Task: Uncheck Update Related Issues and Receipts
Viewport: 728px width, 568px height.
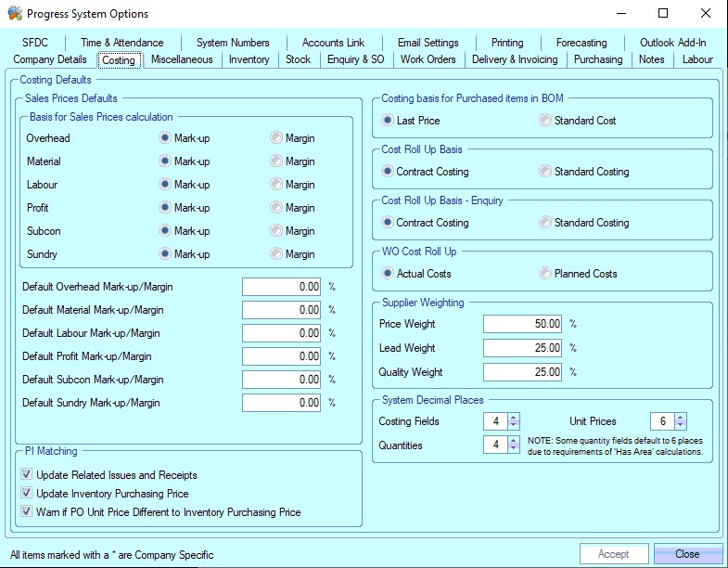Action: point(28,475)
